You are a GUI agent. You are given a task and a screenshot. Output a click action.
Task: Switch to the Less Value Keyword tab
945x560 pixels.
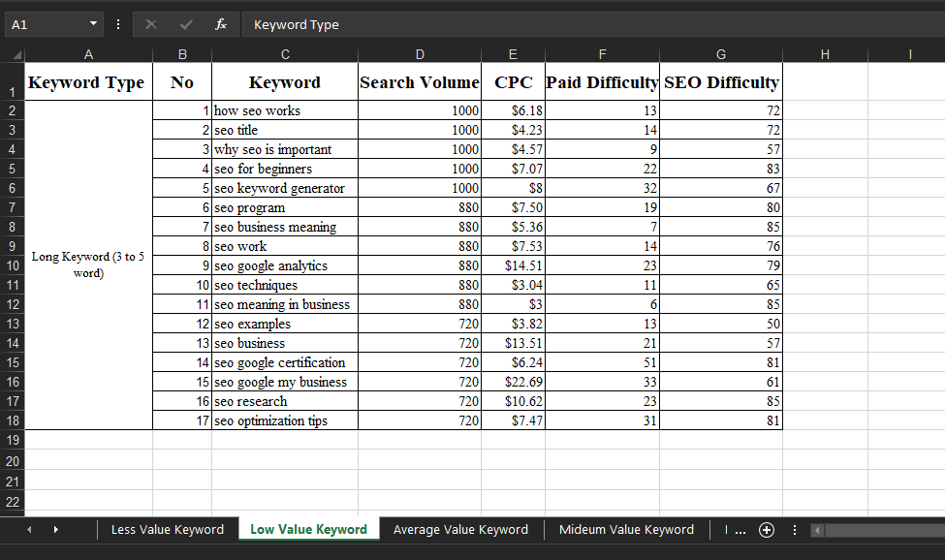pyautogui.click(x=167, y=530)
